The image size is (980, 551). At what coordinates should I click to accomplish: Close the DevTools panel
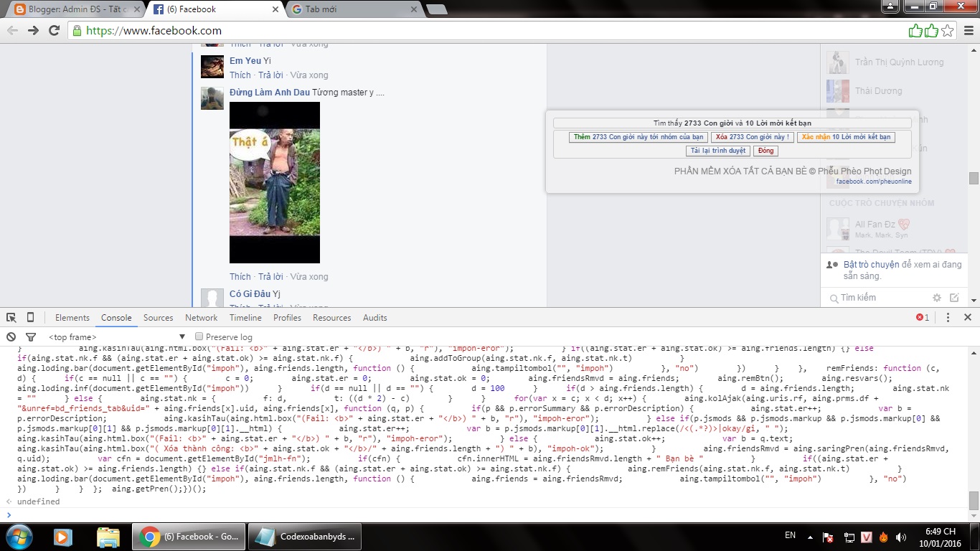pos(967,317)
